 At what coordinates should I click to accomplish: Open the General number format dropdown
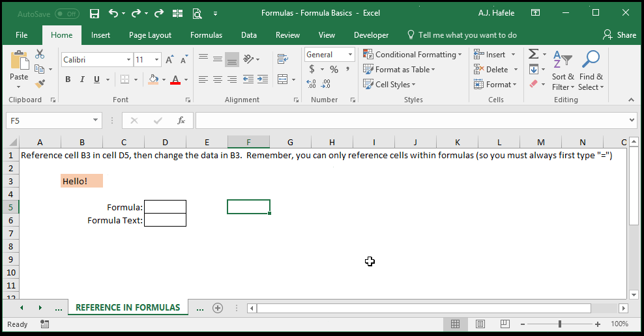pyautogui.click(x=350, y=54)
